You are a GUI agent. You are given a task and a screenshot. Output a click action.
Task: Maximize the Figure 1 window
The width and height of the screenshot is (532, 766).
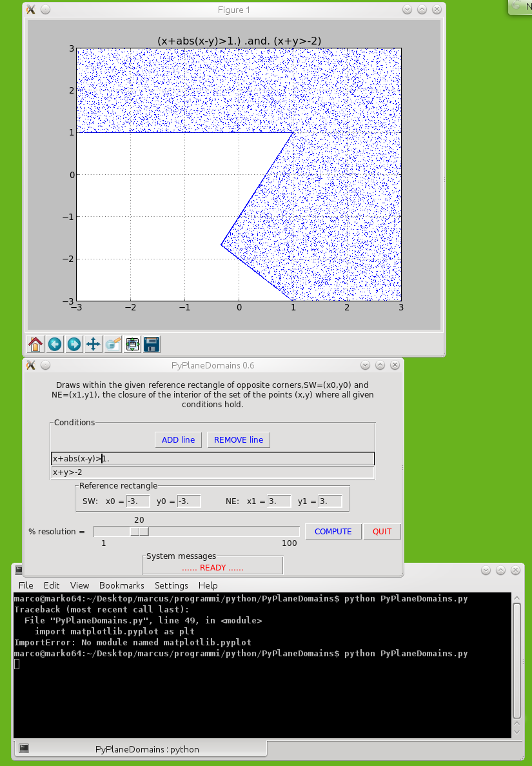click(422, 9)
